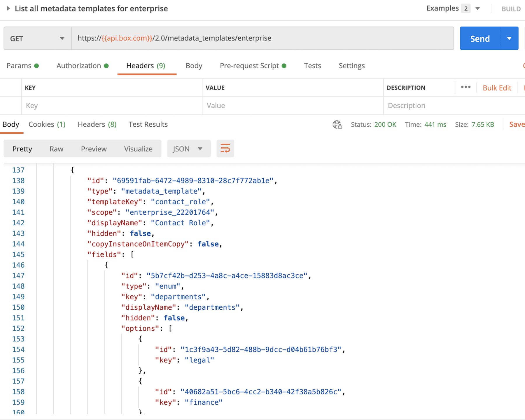The height and width of the screenshot is (420, 525).
Task: Click the template id "69591fab-6472-4989-8310-28c7f772ab1e"
Action: point(193,181)
